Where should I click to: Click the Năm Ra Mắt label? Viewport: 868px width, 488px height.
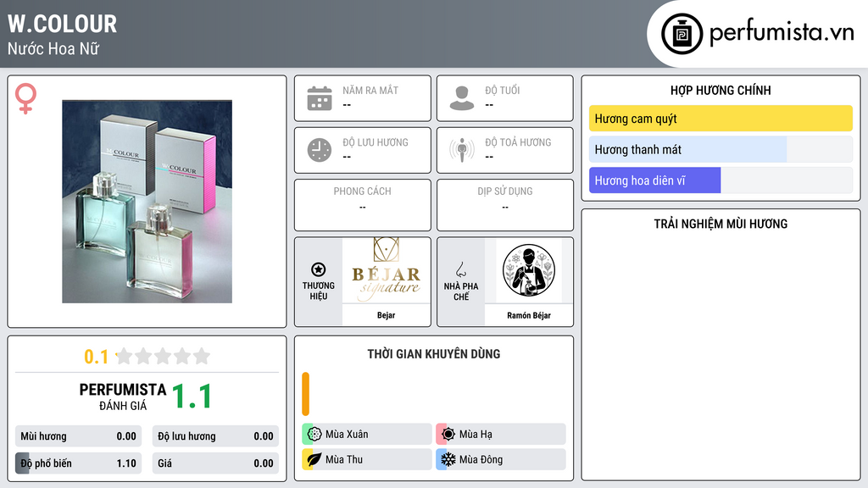point(370,90)
